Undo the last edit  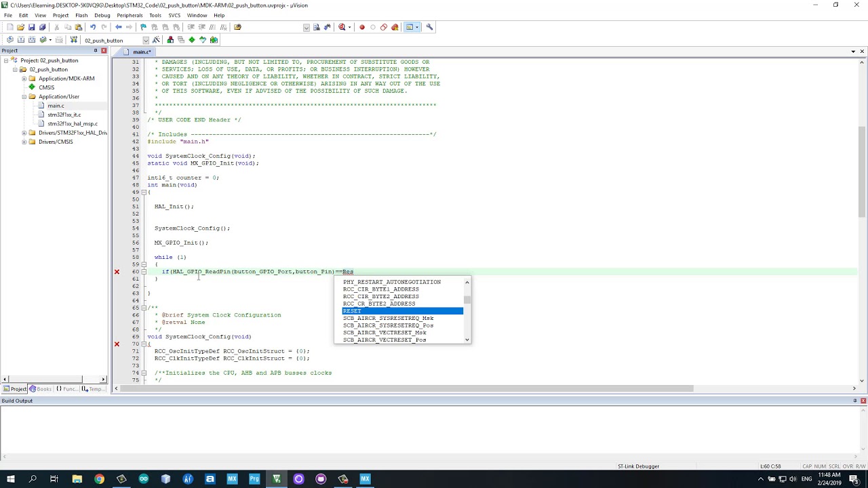click(93, 27)
